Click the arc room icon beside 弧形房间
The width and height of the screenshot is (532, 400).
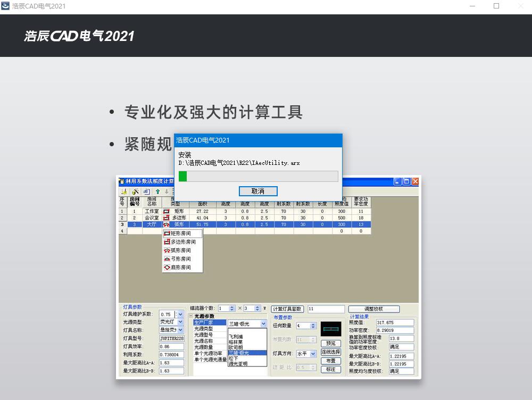coord(167,251)
